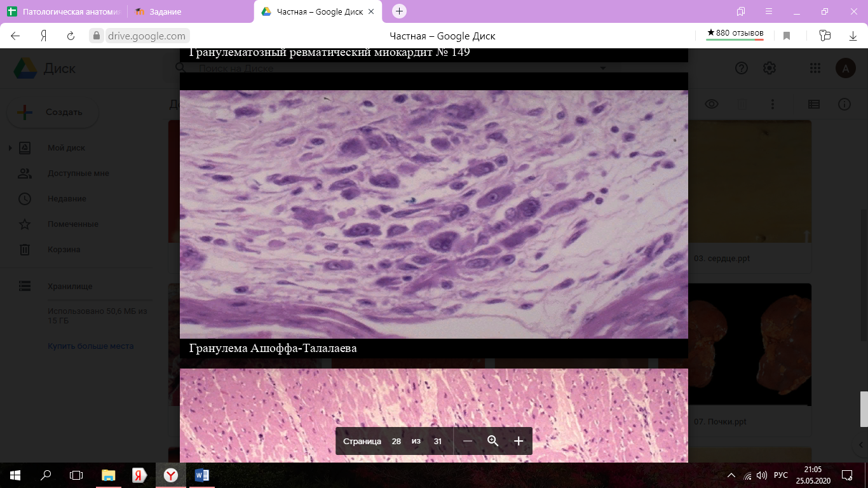Viewport: 868px width, 488px height.
Task: Click the Создать button in Drive
Action: pos(53,112)
